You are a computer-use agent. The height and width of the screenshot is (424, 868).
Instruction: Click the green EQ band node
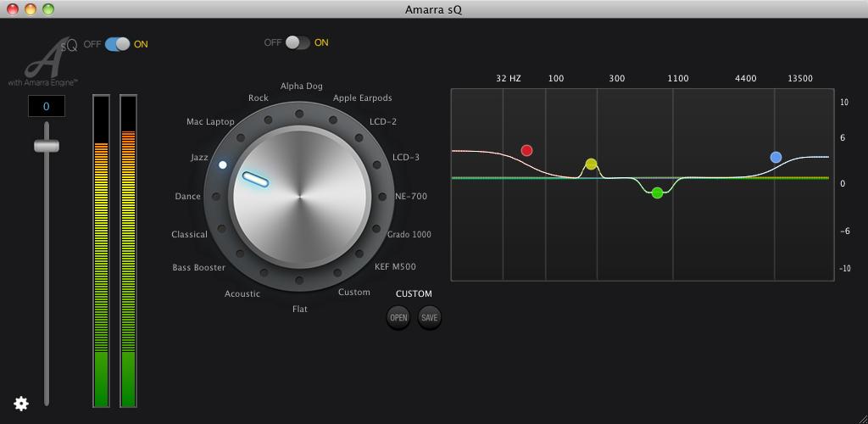pos(657,192)
